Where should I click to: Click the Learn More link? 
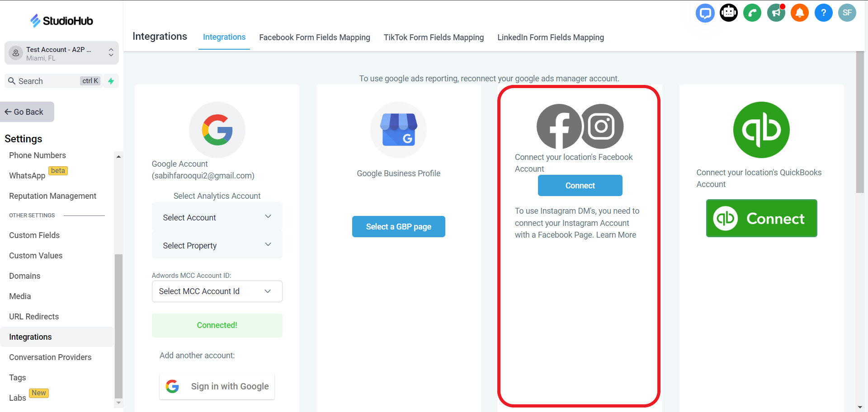[616, 235]
